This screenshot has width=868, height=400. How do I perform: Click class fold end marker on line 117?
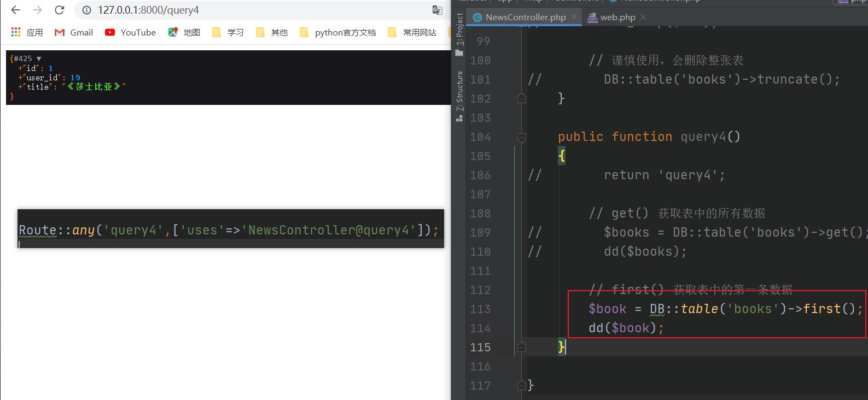pos(521,385)
